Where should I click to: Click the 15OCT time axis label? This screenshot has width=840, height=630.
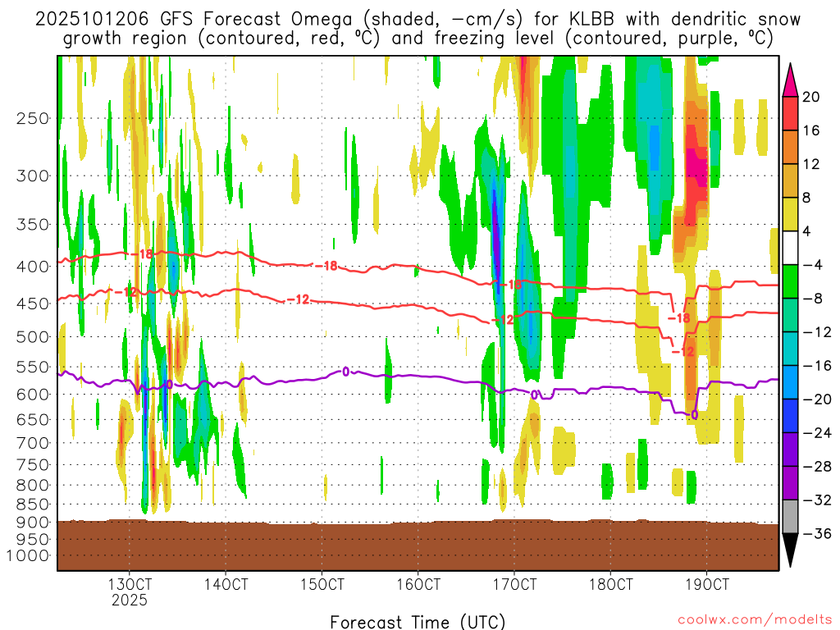pos(322,584)
